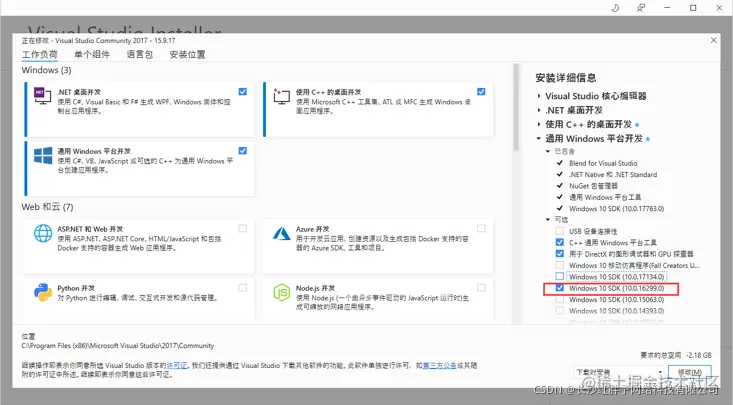The height and width of the screenshot is (405, 733).
Task: Check the Python 开发 workload checkbox
Action: tap(243, 288)
